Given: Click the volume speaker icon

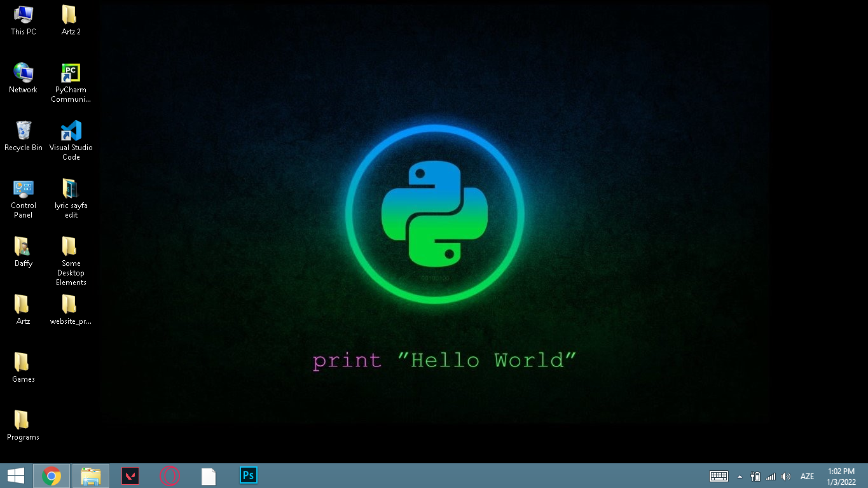Looking at the screenshot, I should tap(786, 476).
